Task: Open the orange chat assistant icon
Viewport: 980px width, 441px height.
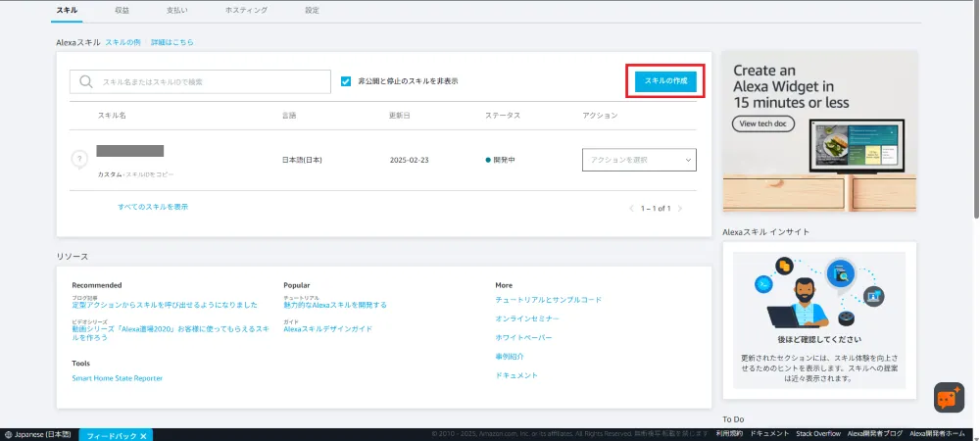Action: (x=949, y=397)
